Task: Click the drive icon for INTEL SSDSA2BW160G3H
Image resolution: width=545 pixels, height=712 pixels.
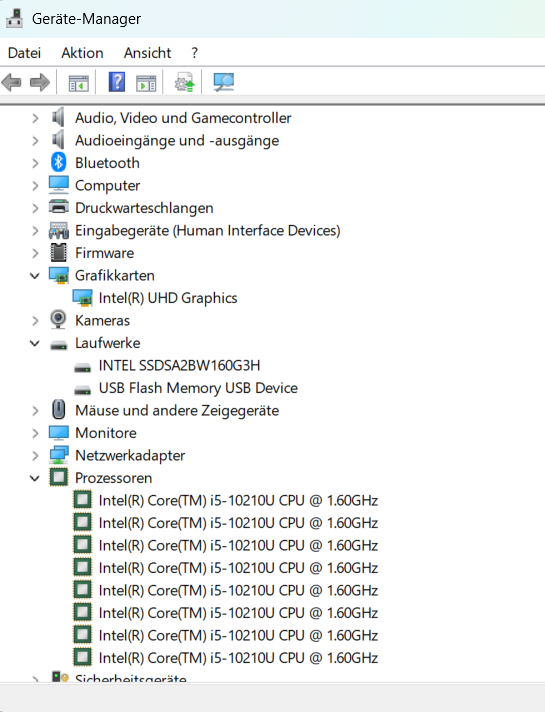Action: (82, 368)
